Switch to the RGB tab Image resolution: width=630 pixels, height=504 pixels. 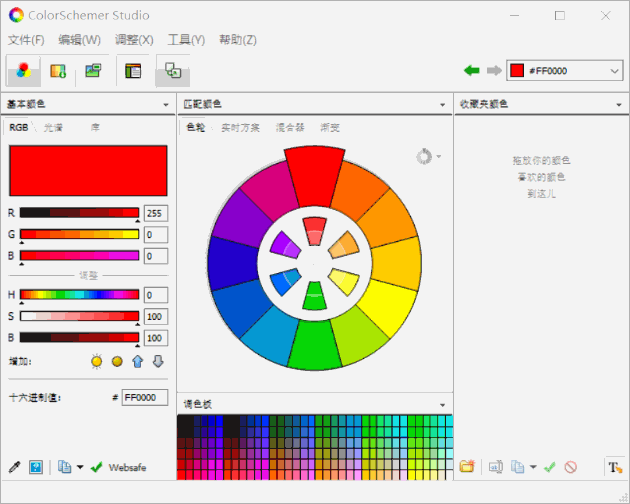(x=18, y=127)
